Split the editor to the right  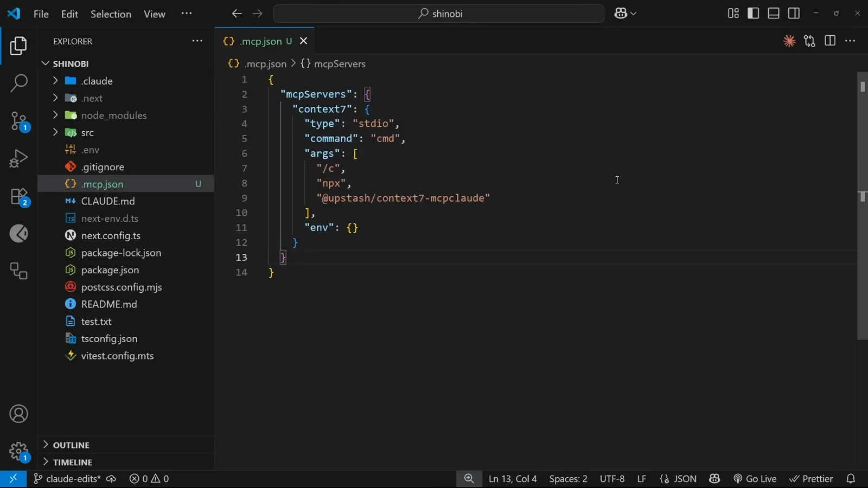pyautogui.click(x=830, y=41)
